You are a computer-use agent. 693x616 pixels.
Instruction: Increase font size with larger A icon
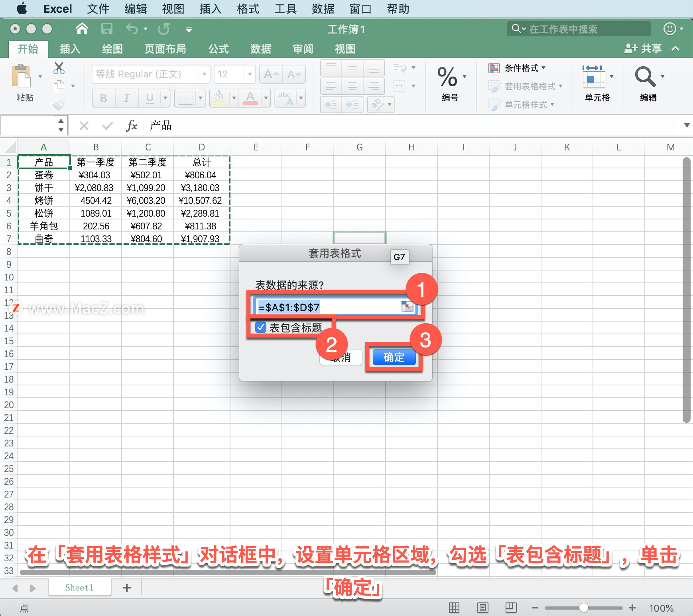coord(271,74)
